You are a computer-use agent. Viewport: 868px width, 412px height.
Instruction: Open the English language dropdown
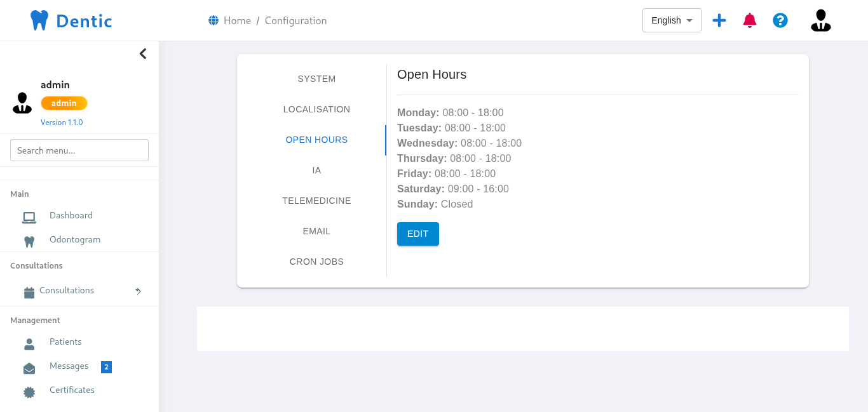pyautogui.click(x=672, y=20)
